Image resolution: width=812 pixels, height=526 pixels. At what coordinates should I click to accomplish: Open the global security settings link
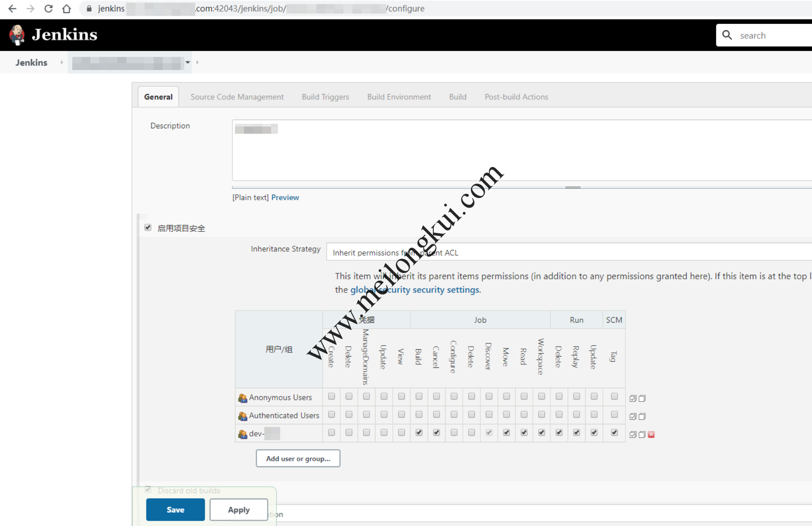click(x=415, y=290)
